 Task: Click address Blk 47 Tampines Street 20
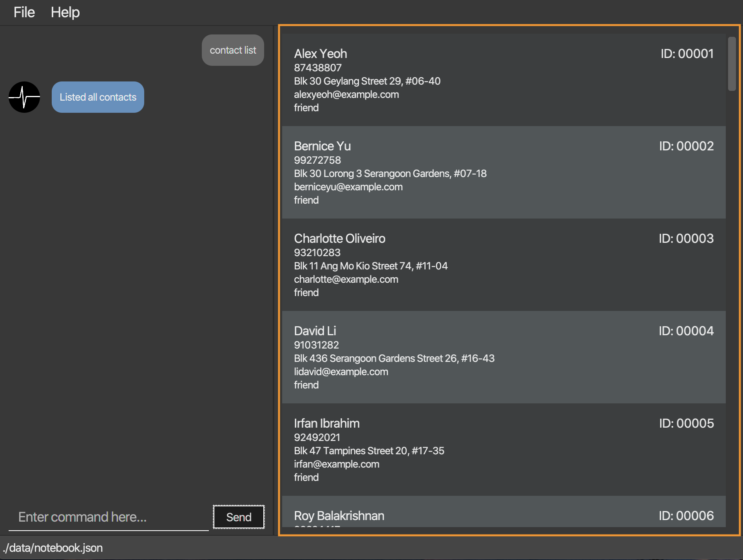pos(369,451)
